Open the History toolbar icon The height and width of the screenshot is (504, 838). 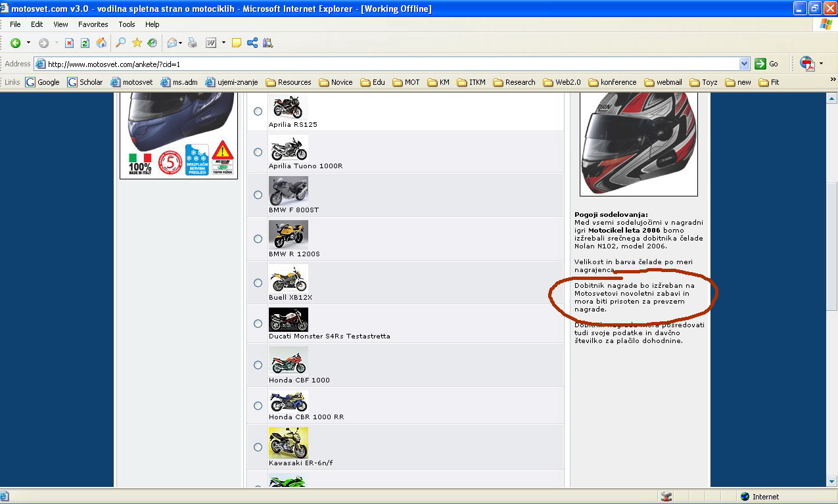point(152,43)
